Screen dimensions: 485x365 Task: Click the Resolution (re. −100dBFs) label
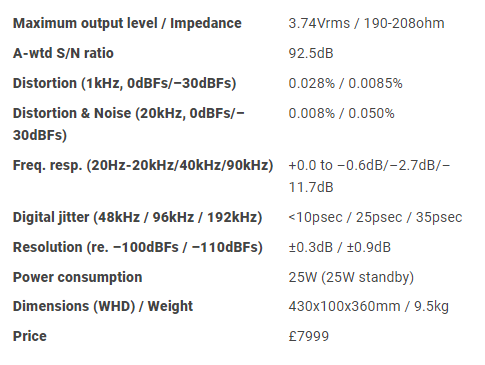click(x=138, y=247)
